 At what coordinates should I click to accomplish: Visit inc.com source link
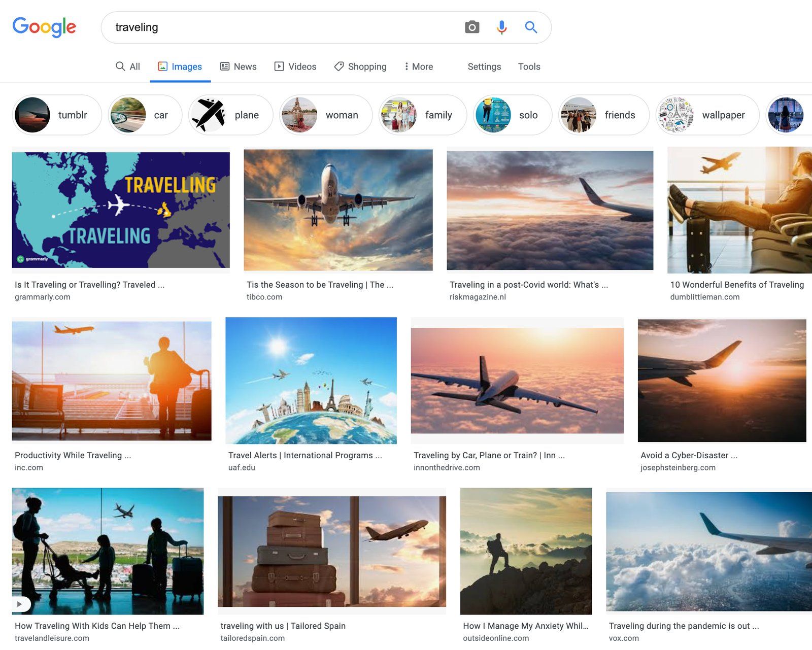coord(29,467)
